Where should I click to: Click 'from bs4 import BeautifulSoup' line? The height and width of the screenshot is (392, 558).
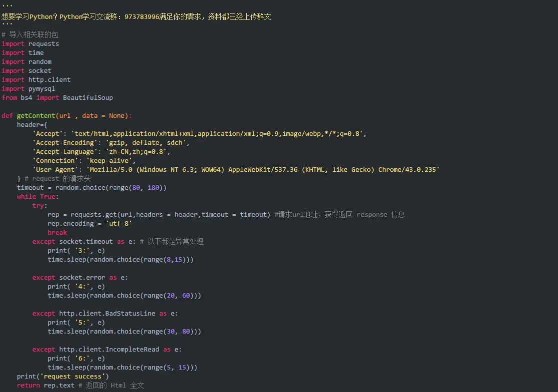click(x=57, y=97)
